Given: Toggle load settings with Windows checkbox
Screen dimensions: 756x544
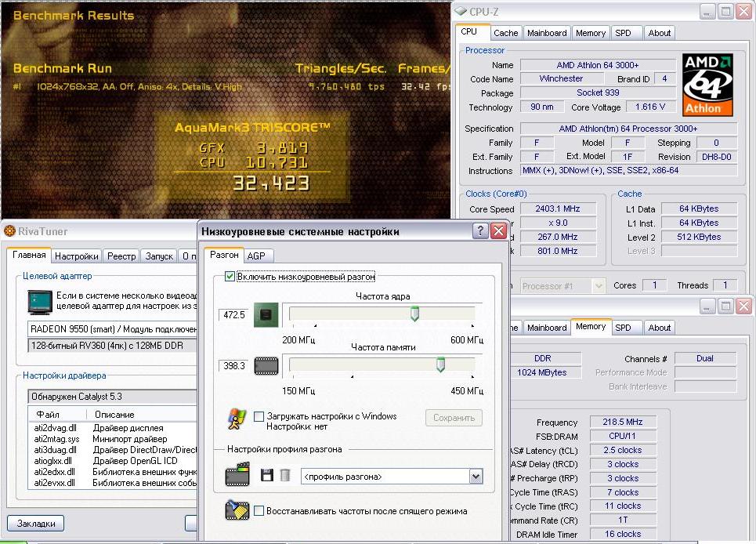Looking at the screenshot, I should tap(259, 416).
